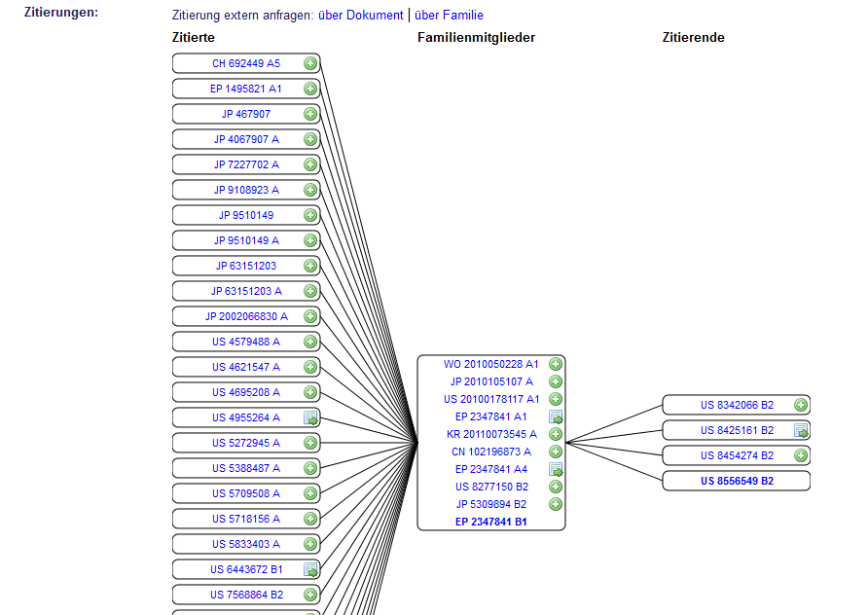This screenshot has width=868, height=615.
Task: Click plus icon next to US 5718156 A
Action: (x=310, y=519)
